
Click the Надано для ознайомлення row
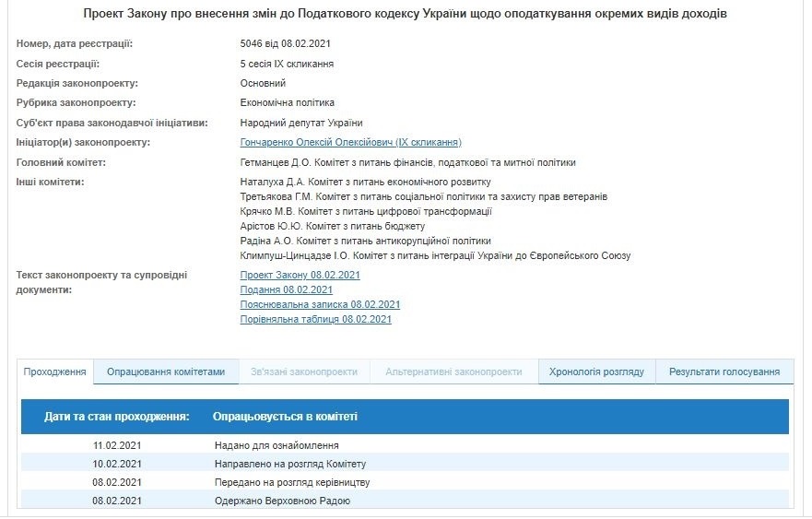[405, 445]
